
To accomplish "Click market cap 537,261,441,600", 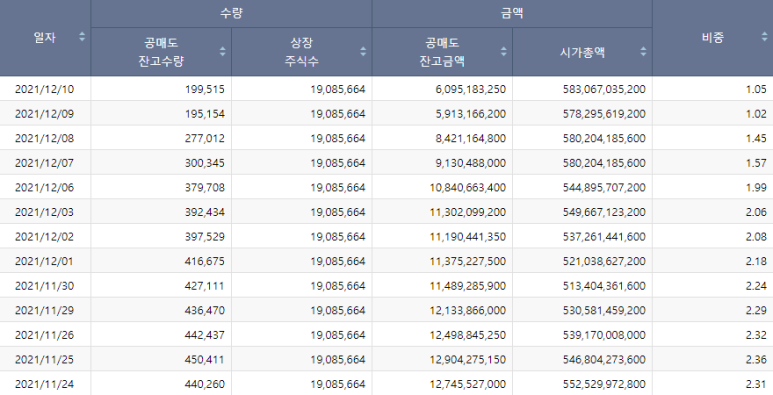I will pyautogui.click(x=604, y=237).
